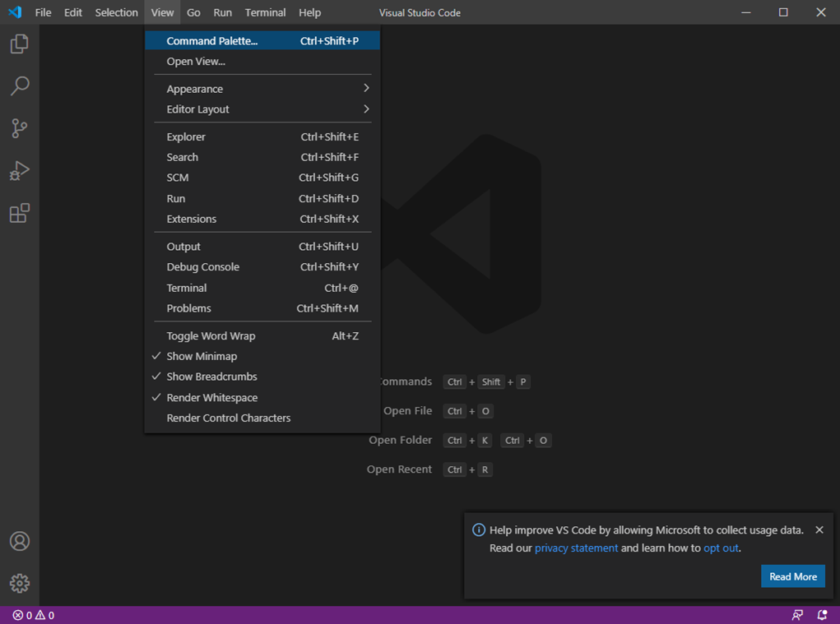Open the Run menu in menu bar
Image resolution: width=840 pixels, height=624 pixels.
pos(223,12)
